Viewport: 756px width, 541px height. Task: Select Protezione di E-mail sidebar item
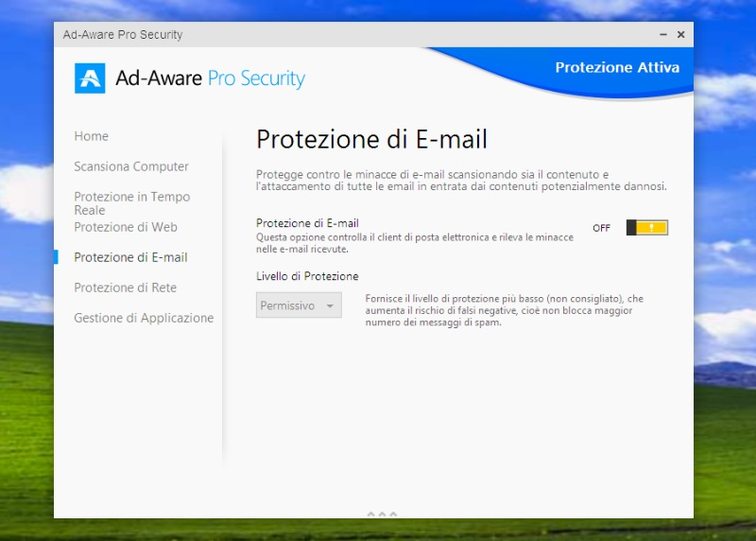tap(130, 257)
